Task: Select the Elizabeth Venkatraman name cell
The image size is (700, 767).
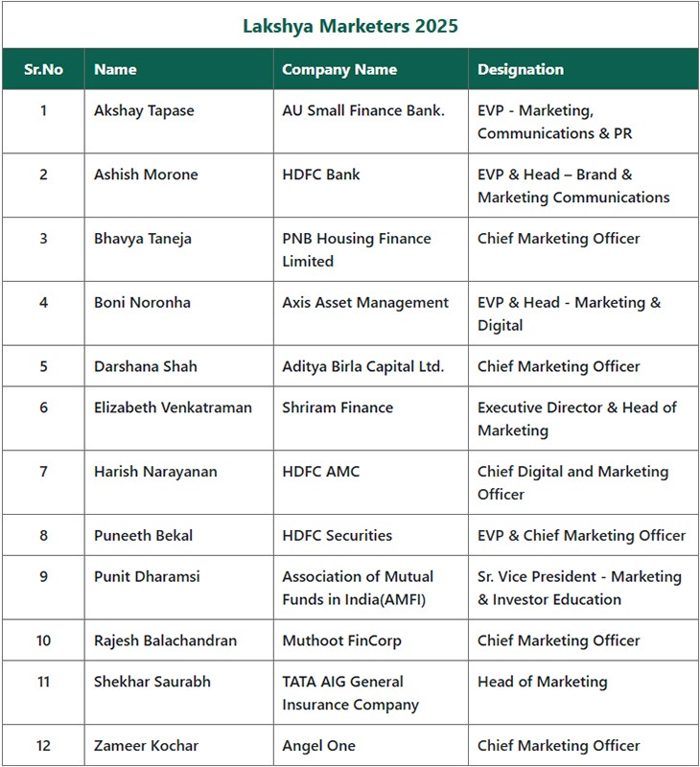Action: [x=179, y=419]
